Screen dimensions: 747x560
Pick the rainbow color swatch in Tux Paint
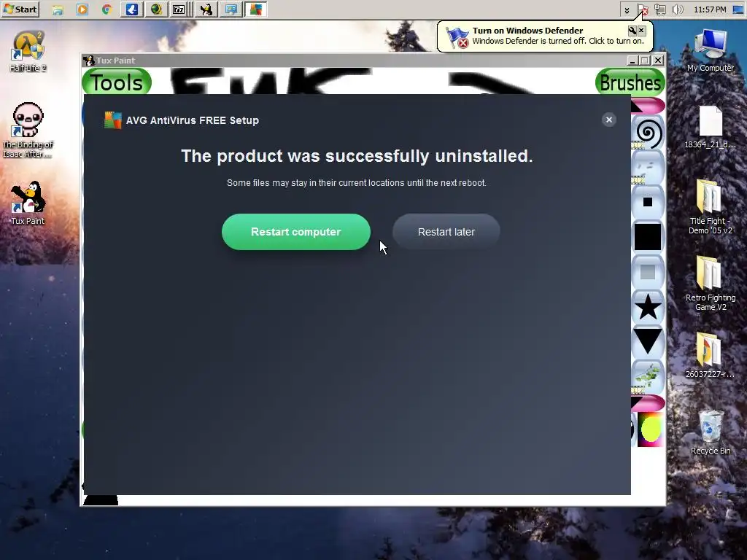point(650,429)
